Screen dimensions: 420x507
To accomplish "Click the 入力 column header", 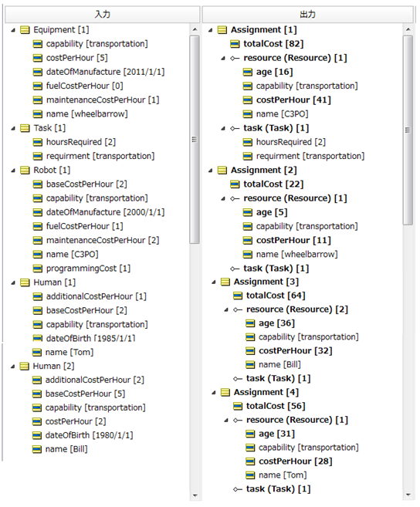I will [x=102, y=14].
